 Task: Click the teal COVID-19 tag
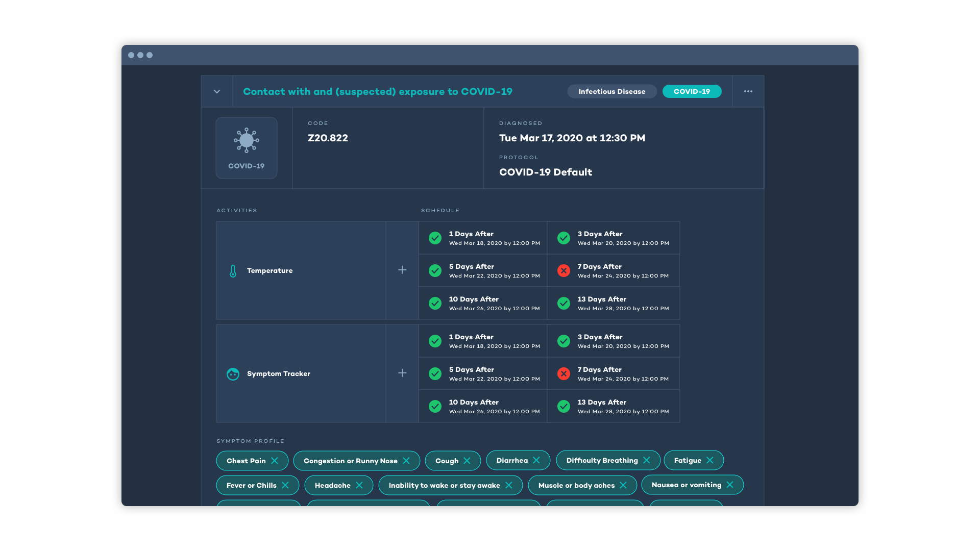click(692, 91)
